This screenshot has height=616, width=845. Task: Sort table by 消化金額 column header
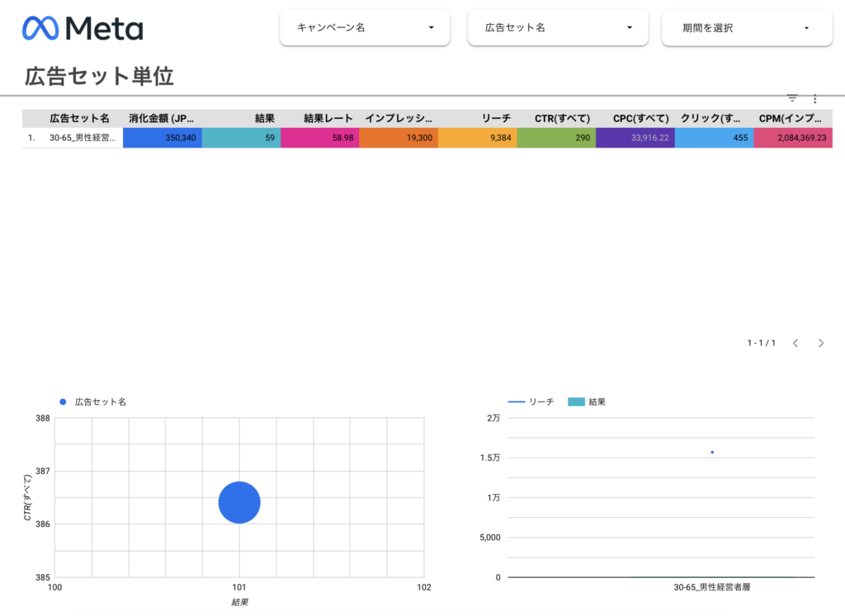(162, 119)
